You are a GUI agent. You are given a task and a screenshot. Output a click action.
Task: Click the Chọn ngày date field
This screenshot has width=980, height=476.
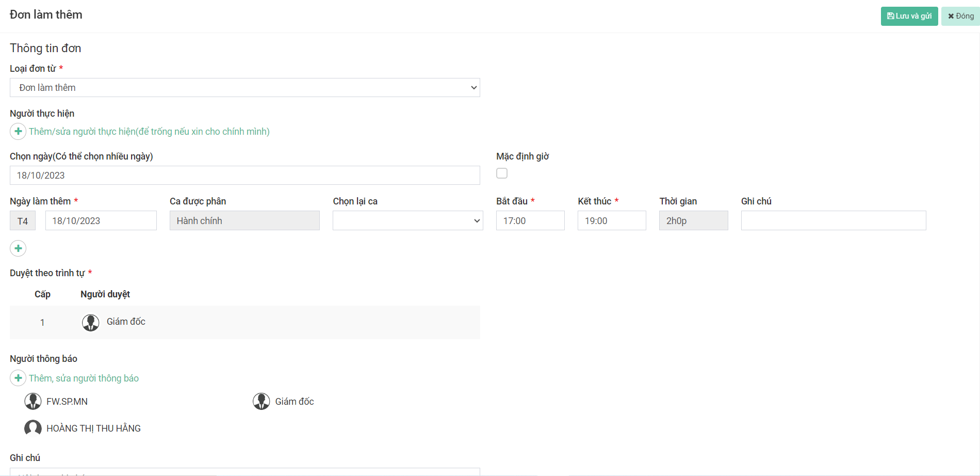[x=244, y=176]
